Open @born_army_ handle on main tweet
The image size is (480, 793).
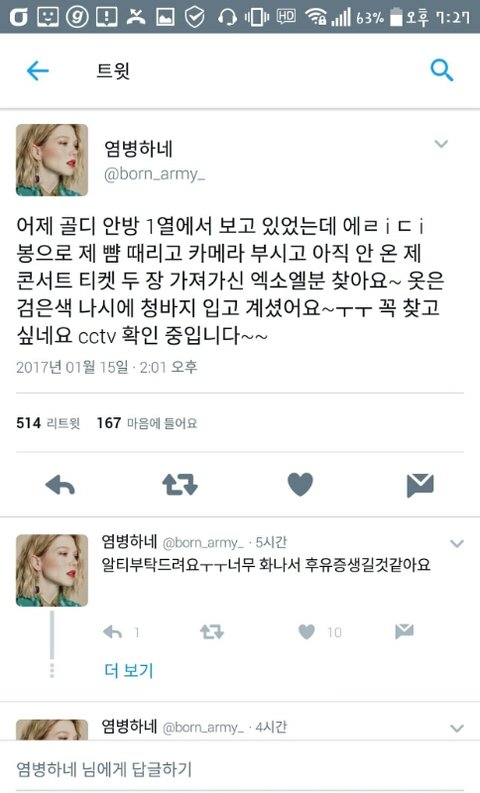154,174
